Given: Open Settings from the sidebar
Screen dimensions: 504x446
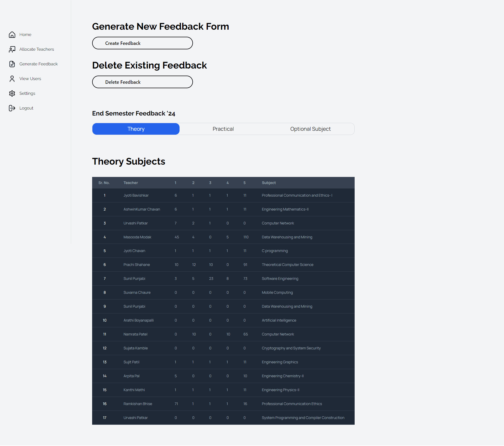Looking at the screenshot, I should [27, 93].
